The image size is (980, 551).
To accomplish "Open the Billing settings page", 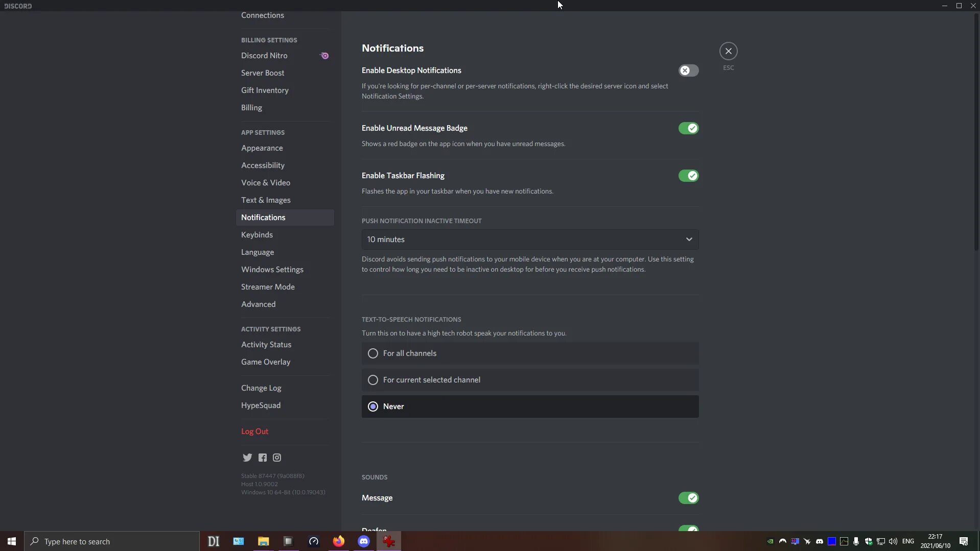I will (285, 108).
